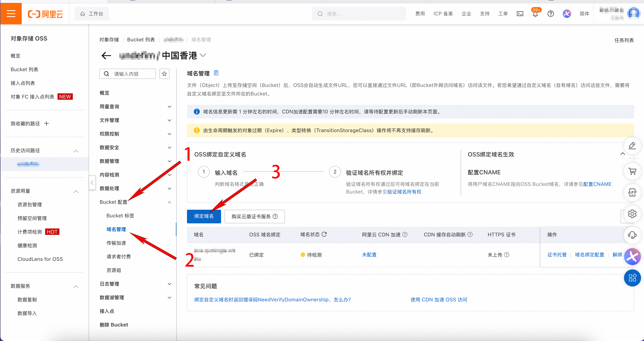Open the AI assistant icon in header
Screen dimensions: 644x341
coord(567,14)
